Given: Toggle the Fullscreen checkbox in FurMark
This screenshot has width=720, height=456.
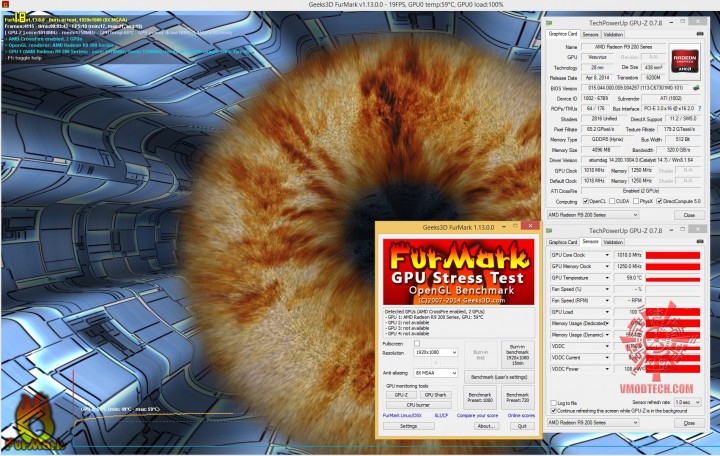Looking at the screenshot, I should [417, 343].
